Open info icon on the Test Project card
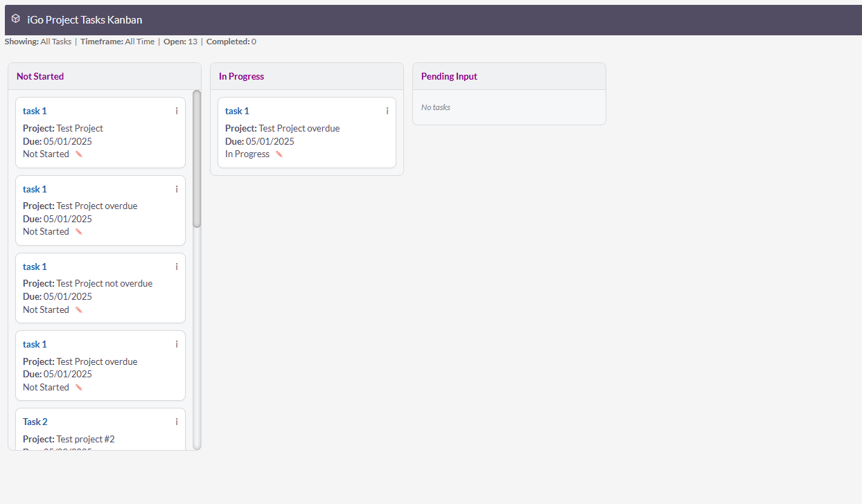862x504 pixels. tap(176, 111)
